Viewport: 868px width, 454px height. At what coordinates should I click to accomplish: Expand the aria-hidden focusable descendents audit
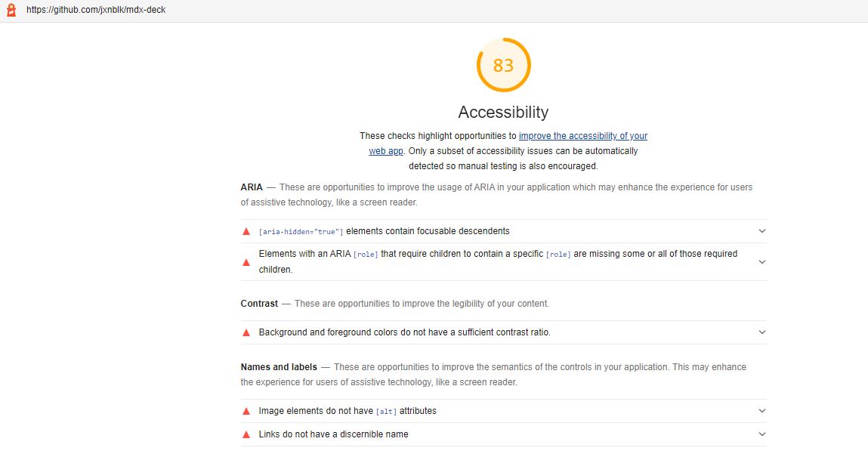762,231
